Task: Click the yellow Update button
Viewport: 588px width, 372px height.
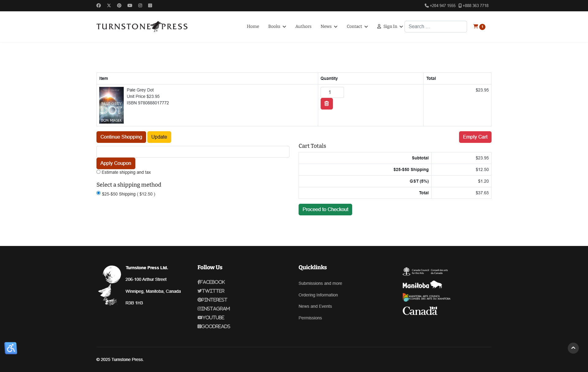Action: tap(159, 137)
